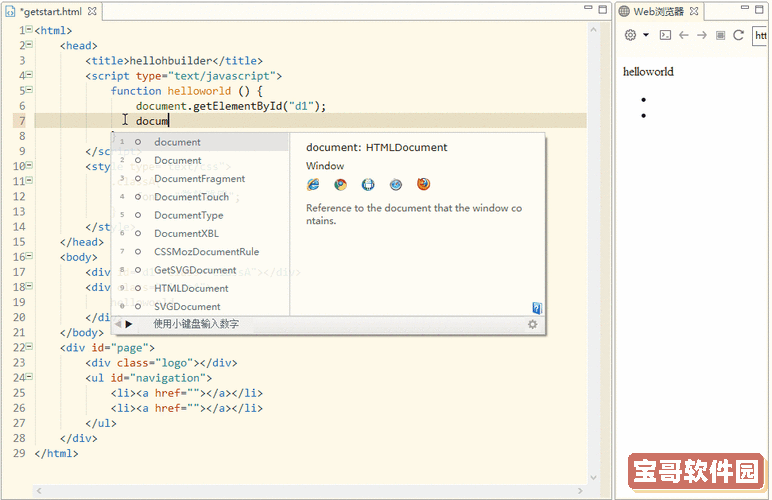Click Chrome compatibility icon
The height and width of the screenshot is (500, 772).
340,185
